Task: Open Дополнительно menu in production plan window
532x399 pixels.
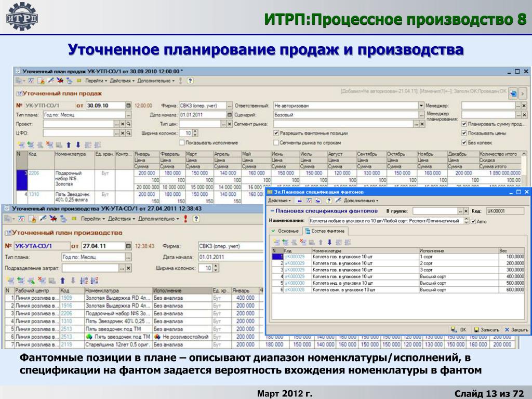Action: point(158,219)
